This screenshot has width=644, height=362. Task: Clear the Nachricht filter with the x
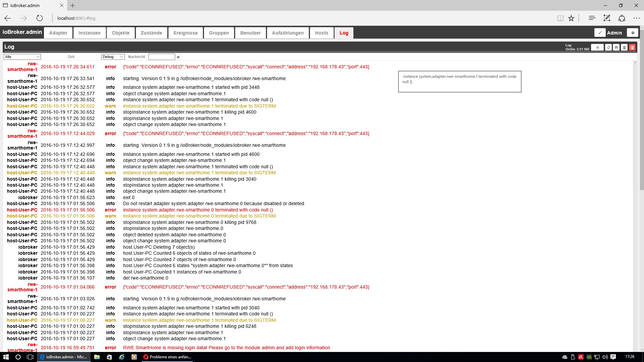[178, 57]
